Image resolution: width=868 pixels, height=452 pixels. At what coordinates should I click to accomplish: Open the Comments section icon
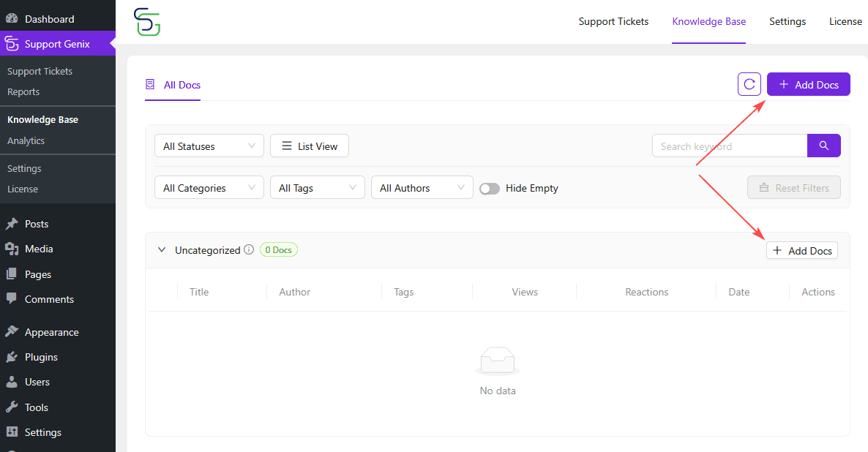11,298
